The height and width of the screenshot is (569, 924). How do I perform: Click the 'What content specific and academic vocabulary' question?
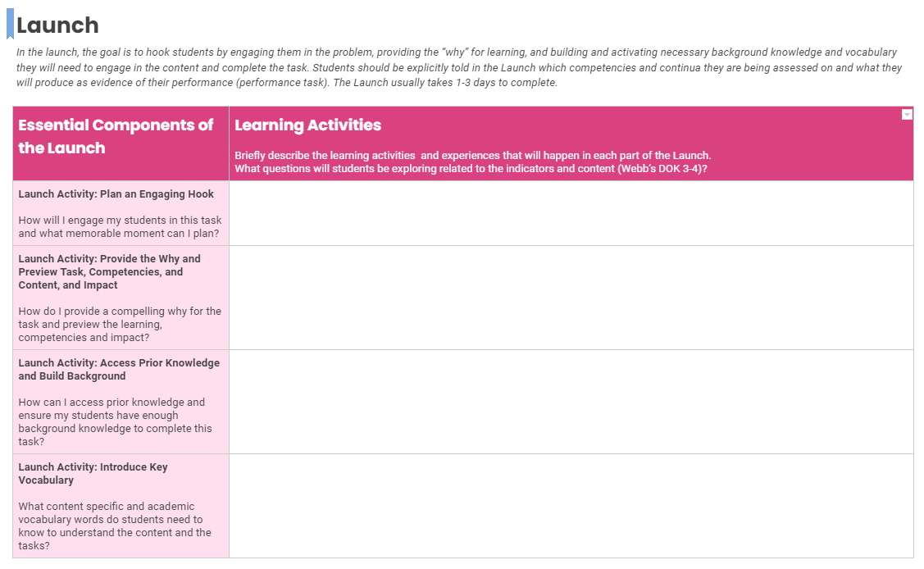pyautogui.click(x=115, y=526)
